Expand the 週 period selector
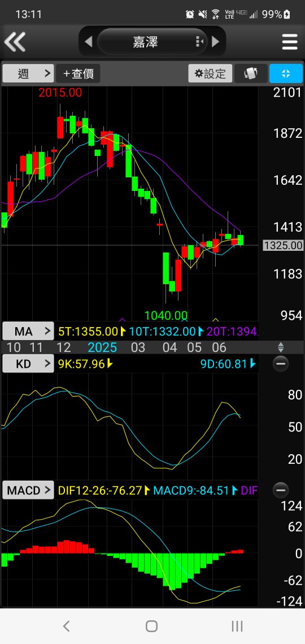 click(28, 73)
